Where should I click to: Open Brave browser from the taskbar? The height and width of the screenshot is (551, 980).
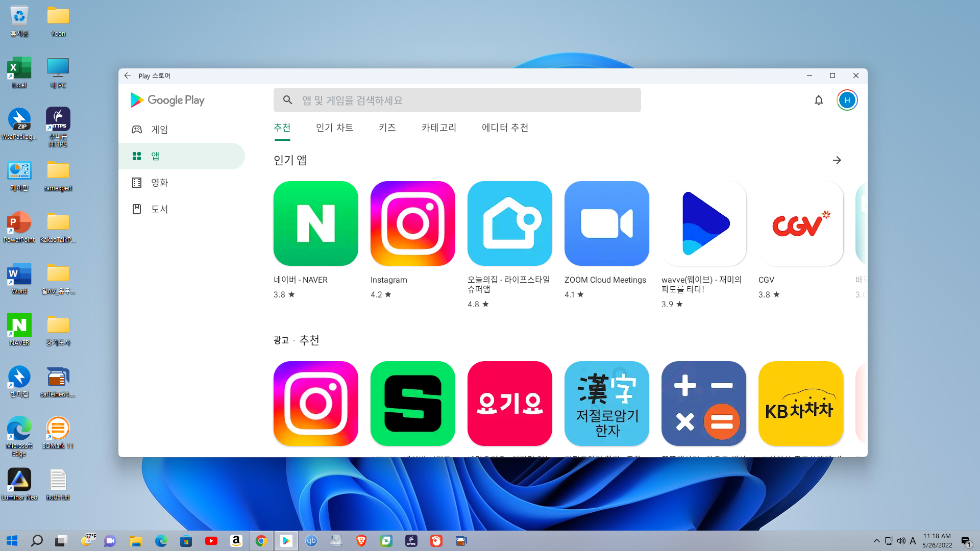click(x=361, y=541)
